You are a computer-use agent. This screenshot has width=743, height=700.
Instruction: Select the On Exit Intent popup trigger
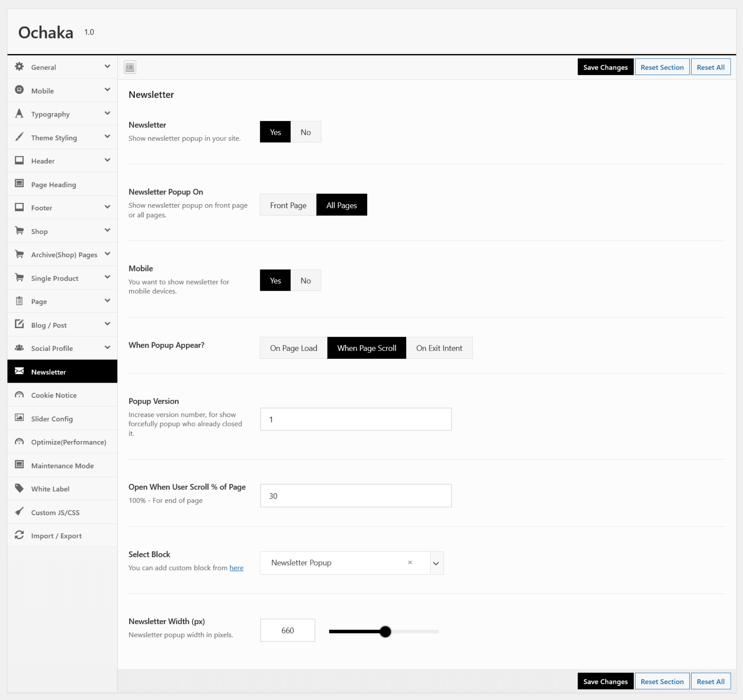coord(439,348)
